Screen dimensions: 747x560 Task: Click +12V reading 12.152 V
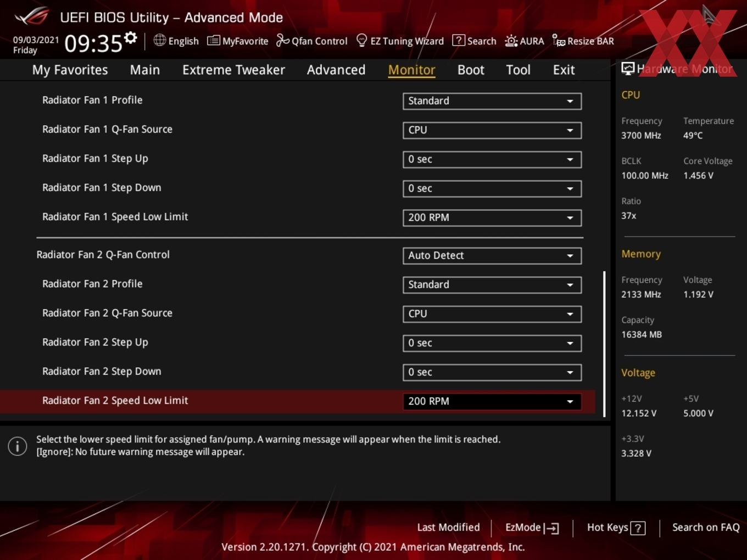(x=639, y=413)
